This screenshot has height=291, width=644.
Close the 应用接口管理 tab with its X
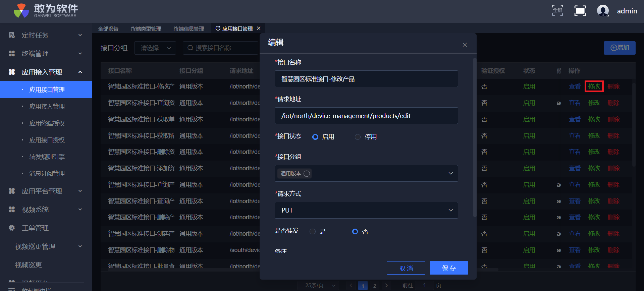[x=259, y=28]
